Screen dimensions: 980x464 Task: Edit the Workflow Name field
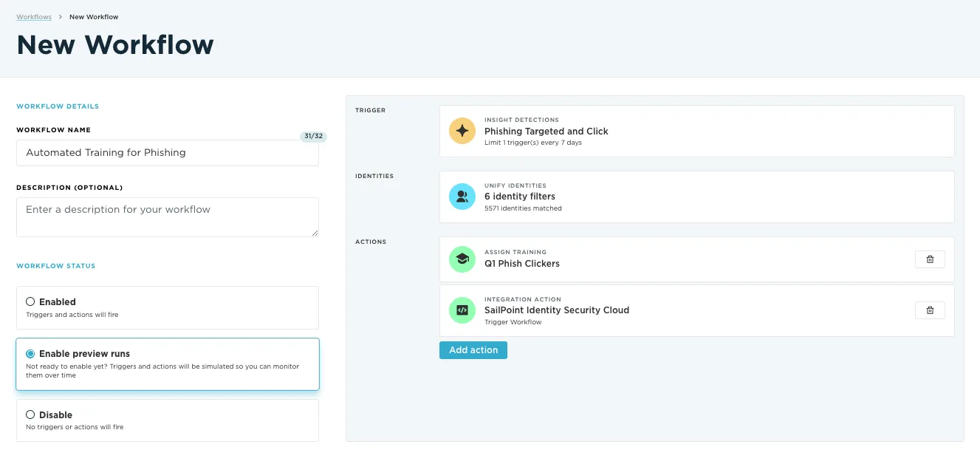tap(167, 152)
